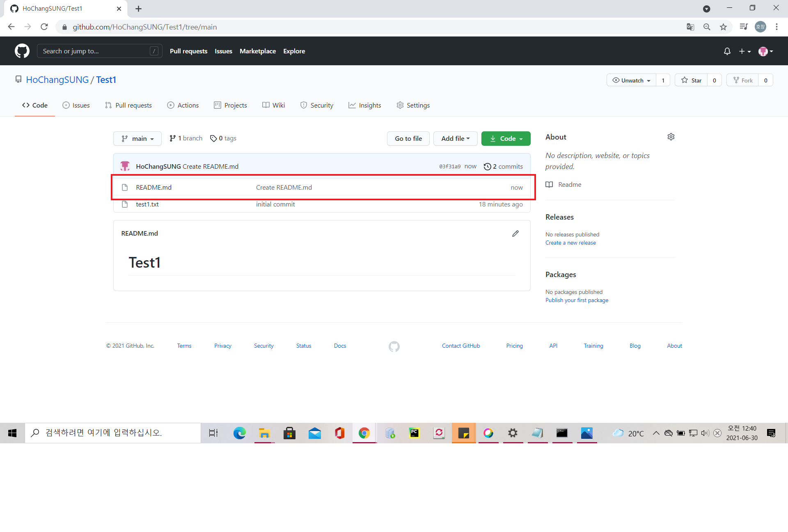Image resolution: width=788 pixels, height=532 pixels.
Task: Focus the Search or jump to field
Action: pos(95,51)
